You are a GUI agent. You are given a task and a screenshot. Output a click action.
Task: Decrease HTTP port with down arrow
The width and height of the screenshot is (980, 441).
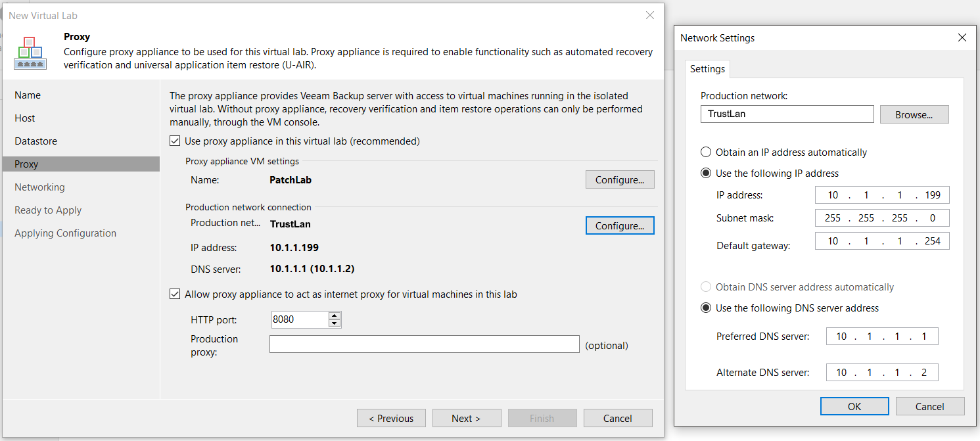point(335,323)
